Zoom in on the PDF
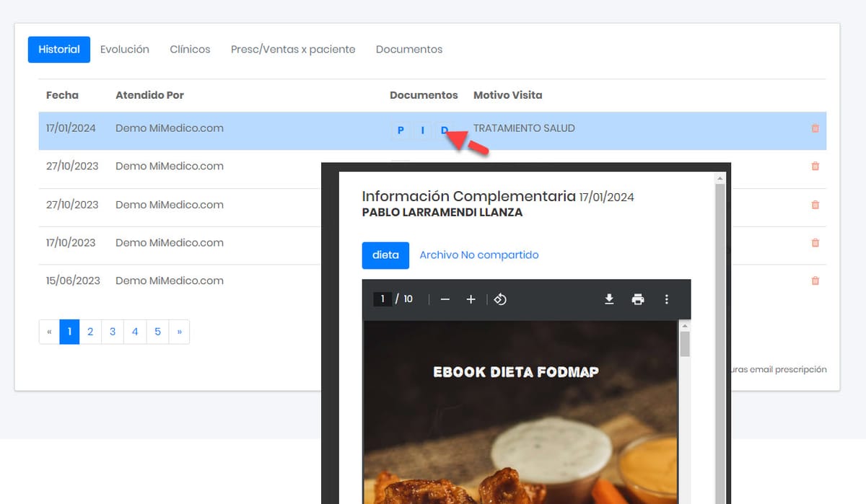This screenshot has height=504, width=866. [471, 299]
